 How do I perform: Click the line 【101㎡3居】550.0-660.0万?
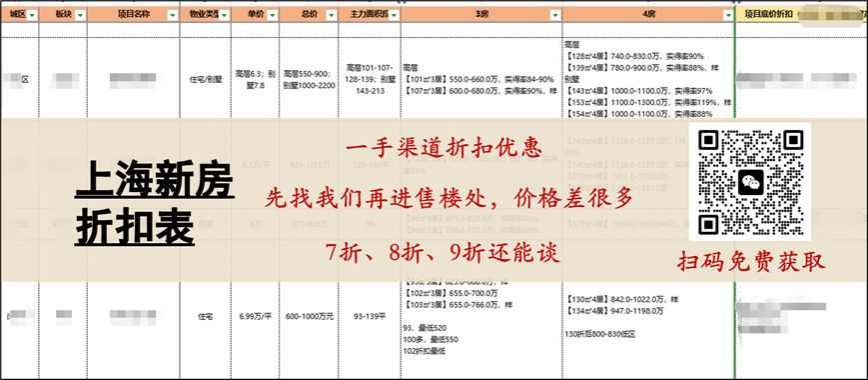point(477,80)
